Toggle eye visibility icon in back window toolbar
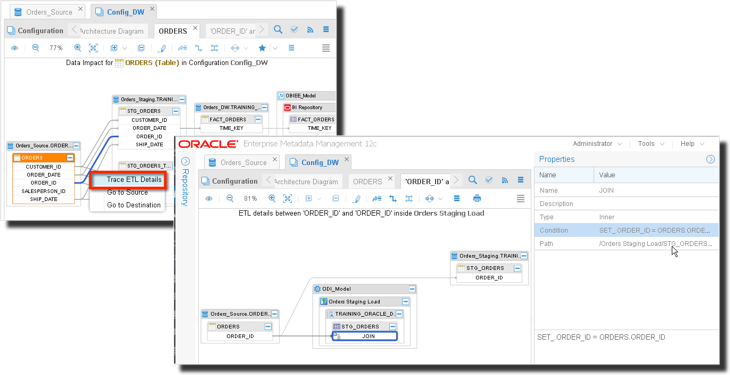730x375 pixels. click(x=14, y=48)
